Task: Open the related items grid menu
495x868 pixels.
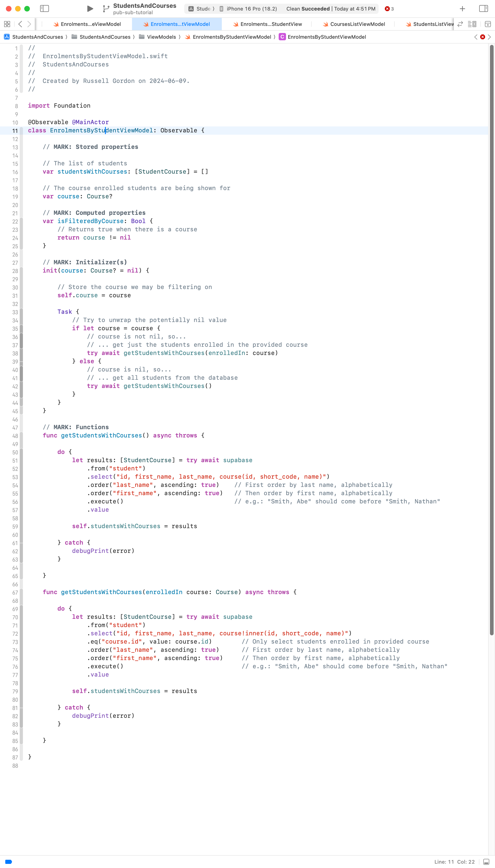Action: click(x=7, y=24)
